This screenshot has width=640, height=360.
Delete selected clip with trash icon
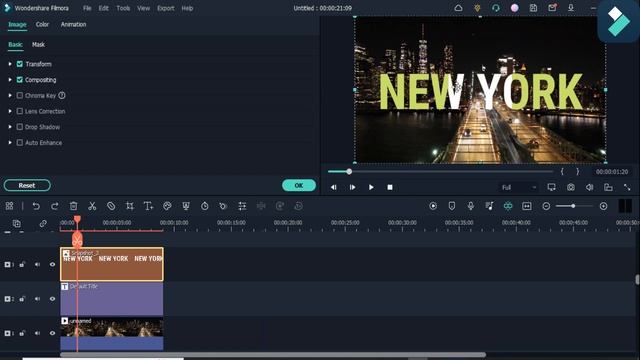(x=73, y=206)
